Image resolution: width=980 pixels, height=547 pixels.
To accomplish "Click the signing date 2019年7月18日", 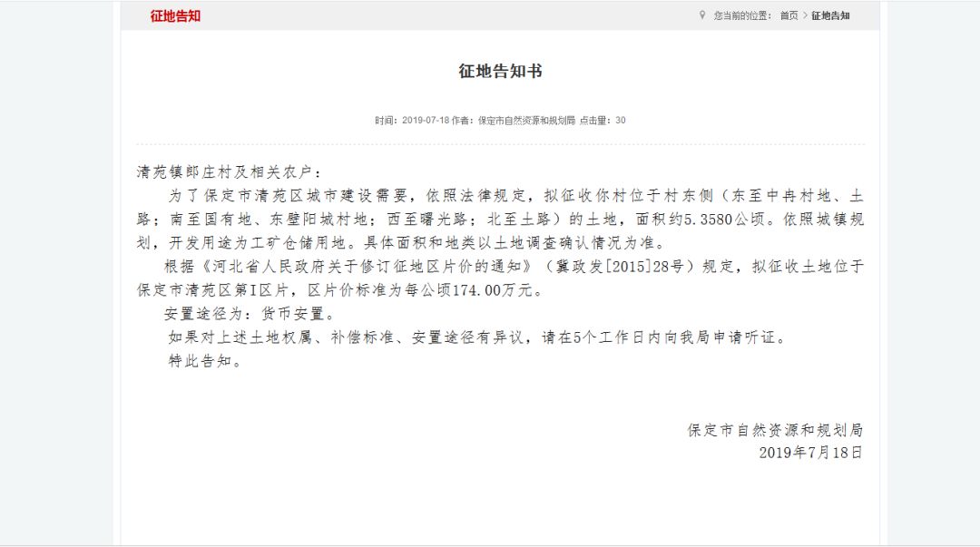I will (810, 453).
